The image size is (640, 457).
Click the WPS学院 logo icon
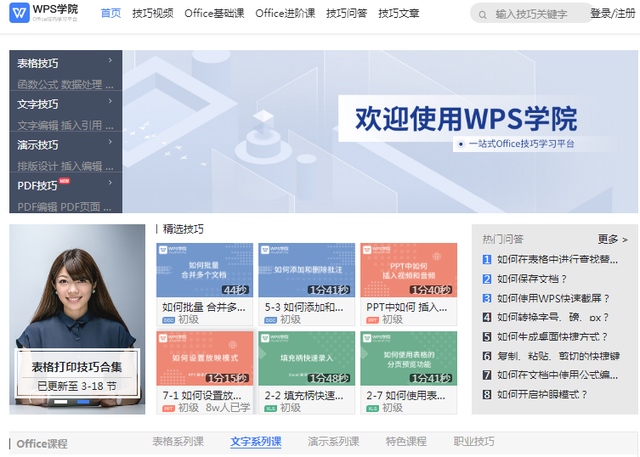click(19, 13)
